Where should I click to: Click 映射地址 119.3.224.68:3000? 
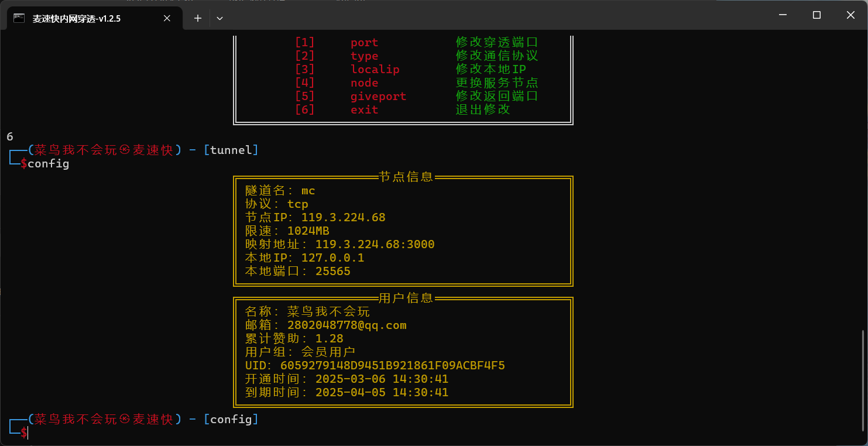pos(339,245)
